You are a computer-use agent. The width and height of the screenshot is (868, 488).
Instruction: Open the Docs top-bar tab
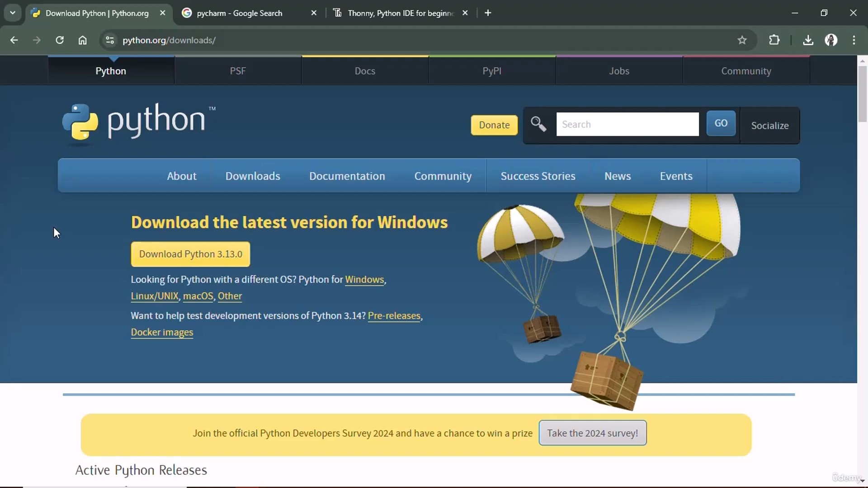click(x=365, y=71)
